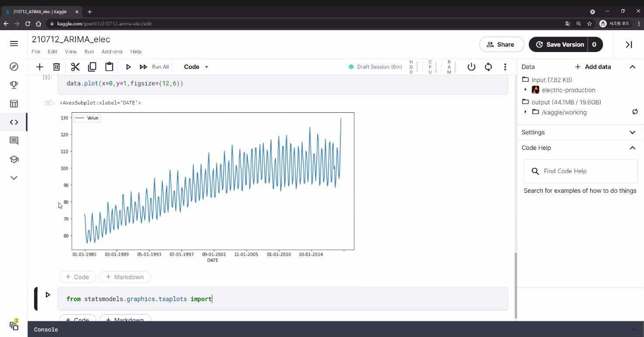Open the Run menu
The width and height of the screenshot is (644, 337).
(89, 52)
